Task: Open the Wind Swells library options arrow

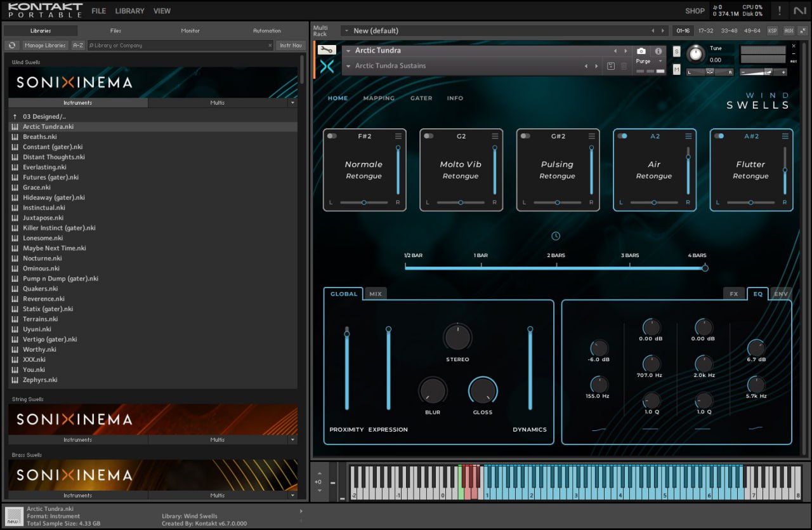Action: 292,103
